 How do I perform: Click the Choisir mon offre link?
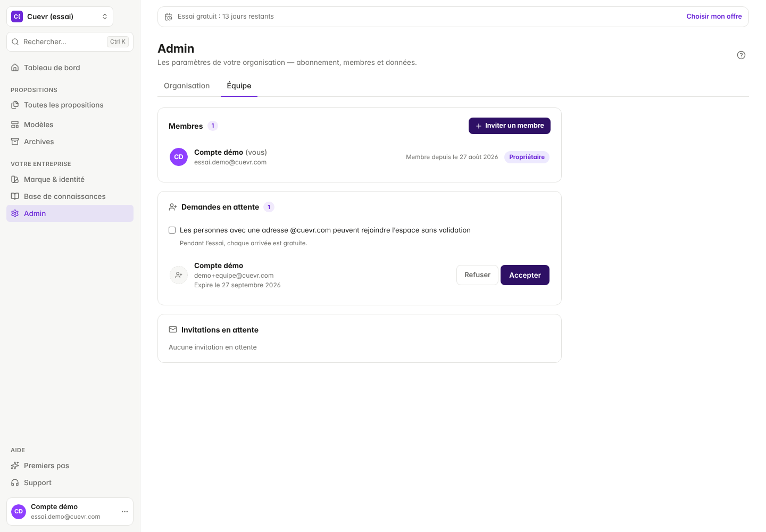pyautogui.click(x=714, y=16)
